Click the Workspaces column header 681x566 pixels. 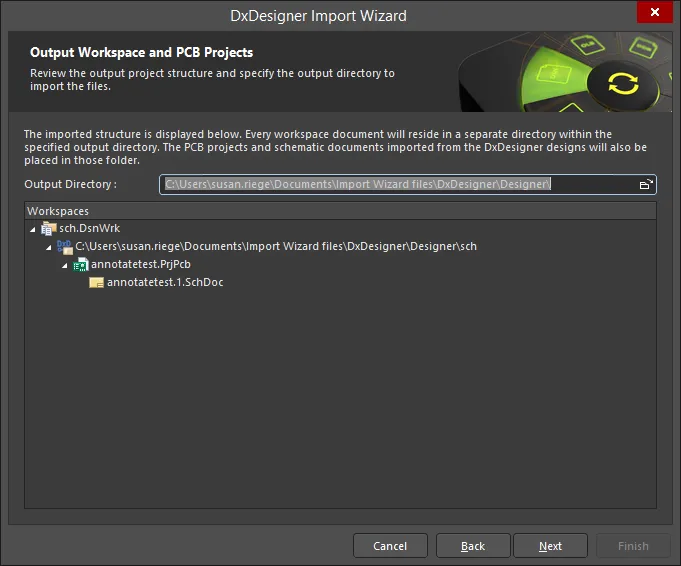pyautogui.click(x=340, y=211)
